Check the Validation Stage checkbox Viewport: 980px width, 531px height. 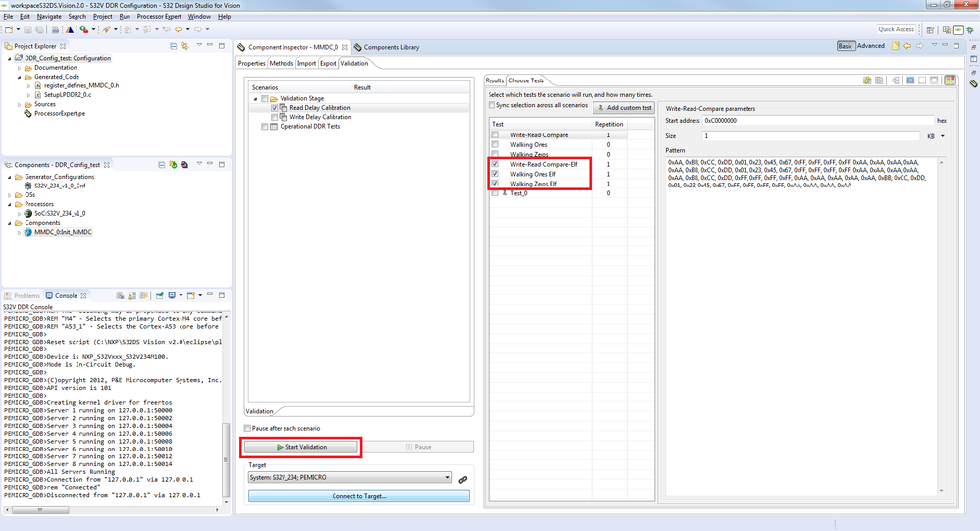point(265,99)
